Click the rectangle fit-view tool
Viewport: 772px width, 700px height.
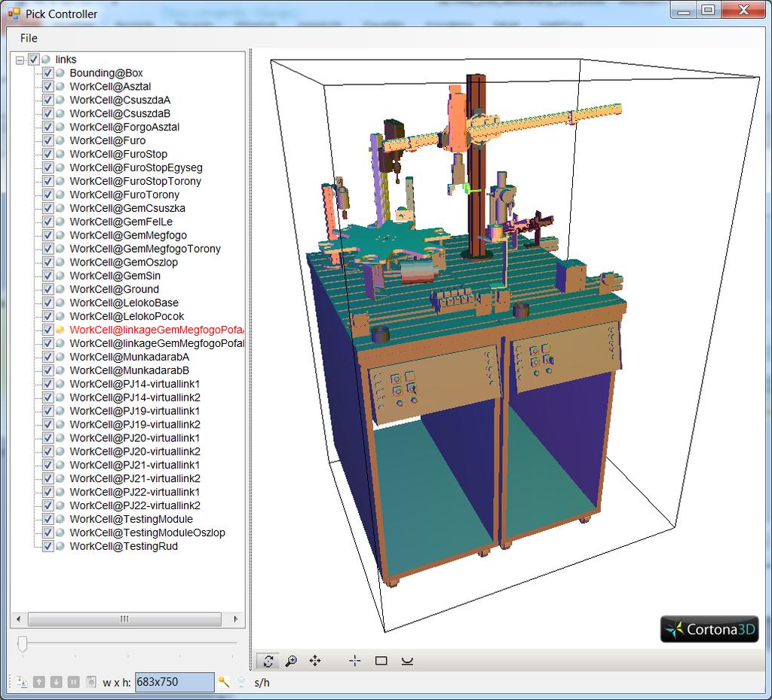pos(381,661)
